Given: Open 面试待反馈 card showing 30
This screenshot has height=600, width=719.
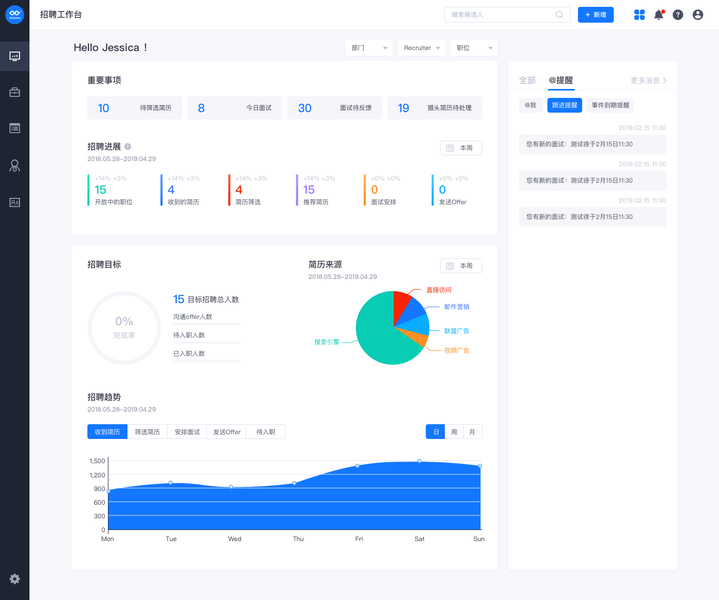Looking at the screenshot, I should point(334,108).
